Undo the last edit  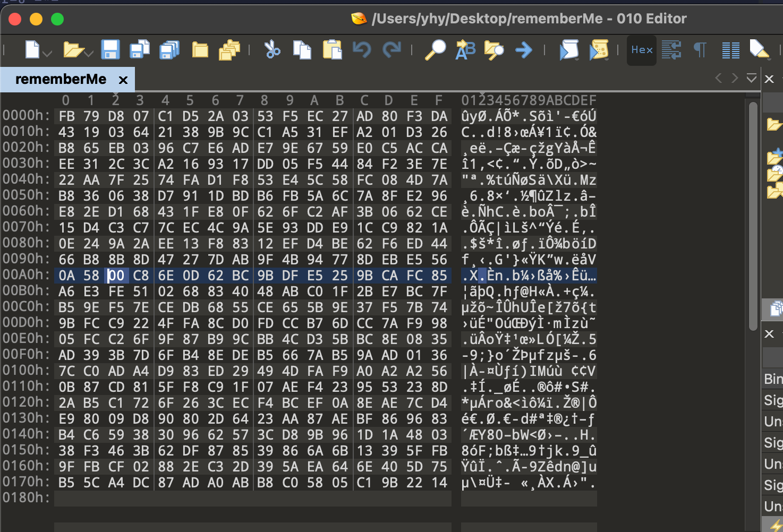pyautogui.click(x=362, y=50)
